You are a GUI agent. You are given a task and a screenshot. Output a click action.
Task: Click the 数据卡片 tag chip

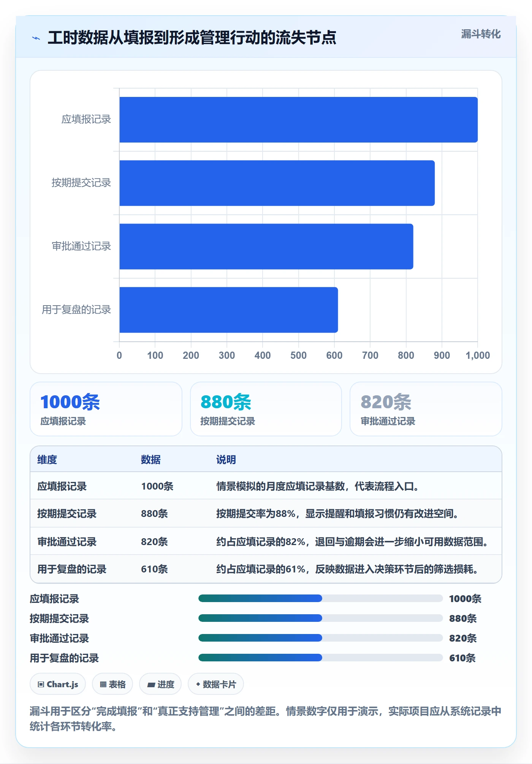[x=216, y=684]
